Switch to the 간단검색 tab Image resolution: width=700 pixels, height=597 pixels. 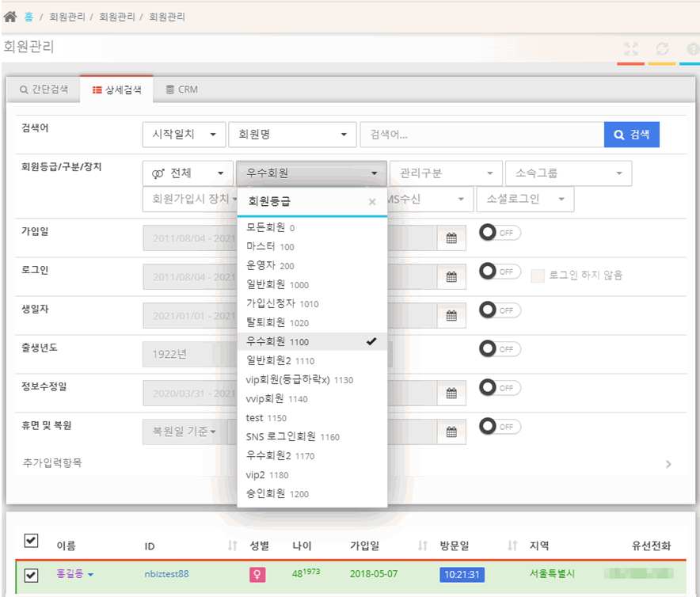coord(44,89)
